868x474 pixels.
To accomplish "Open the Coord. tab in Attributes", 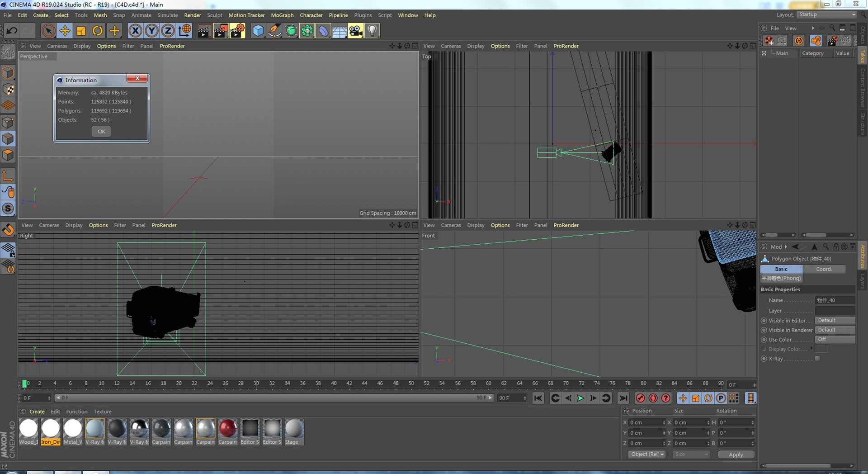I will pyautogui.click(x=824, y=269).
